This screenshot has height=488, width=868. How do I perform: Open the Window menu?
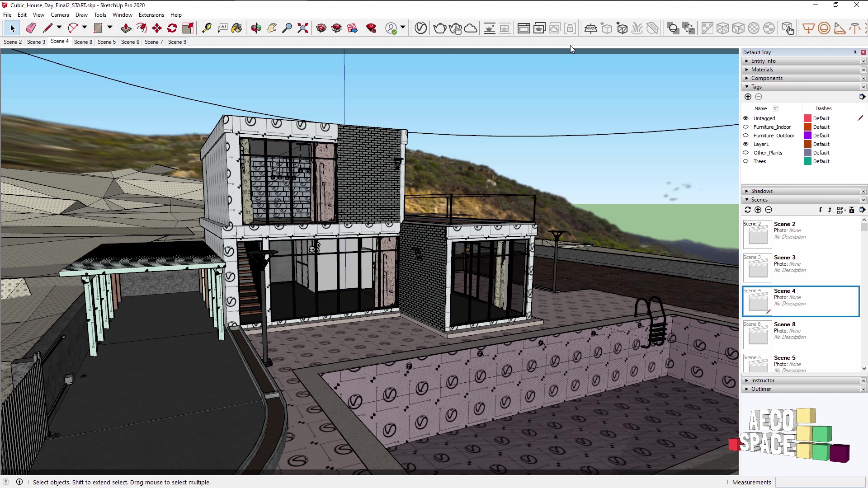122,14
